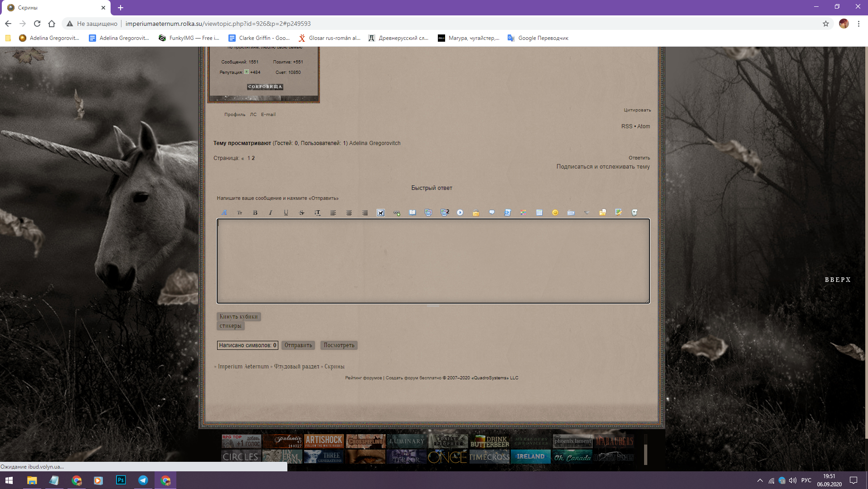This screenshot has height=489, width=868.
Task: Submit reply with 'Отправить' button
Action: click(298, 345)
